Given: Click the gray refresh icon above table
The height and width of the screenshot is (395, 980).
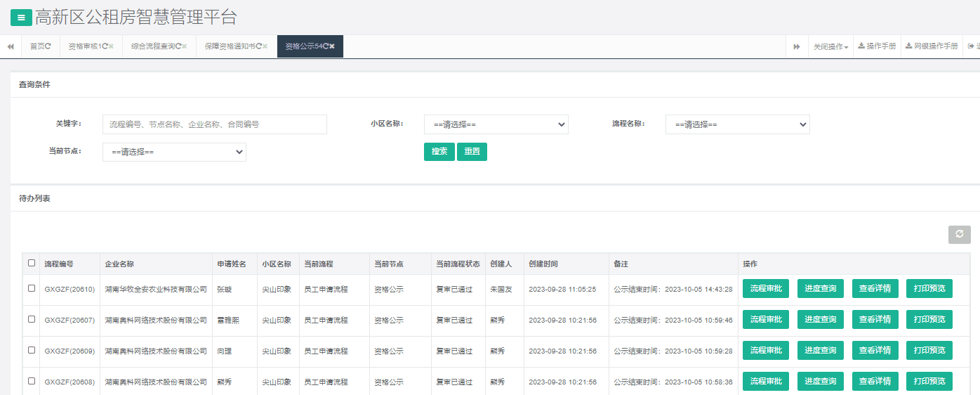Looking at the screenshot, I should [959, 235].
